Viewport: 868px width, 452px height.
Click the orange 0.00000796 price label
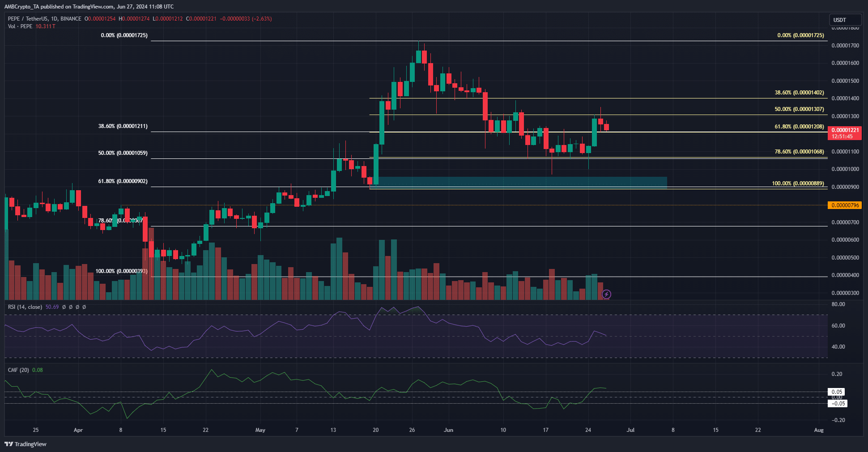[845, 205]
